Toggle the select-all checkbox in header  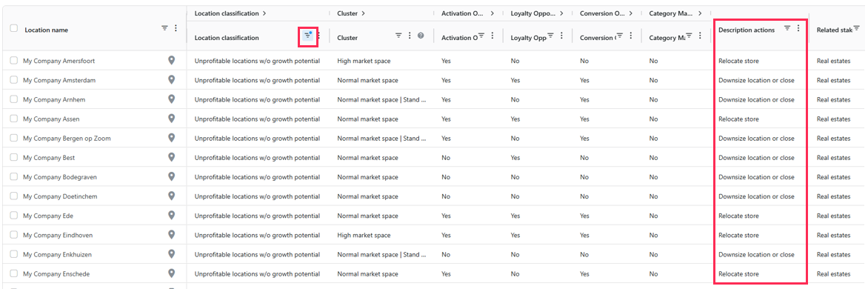[x=14, y=28]
